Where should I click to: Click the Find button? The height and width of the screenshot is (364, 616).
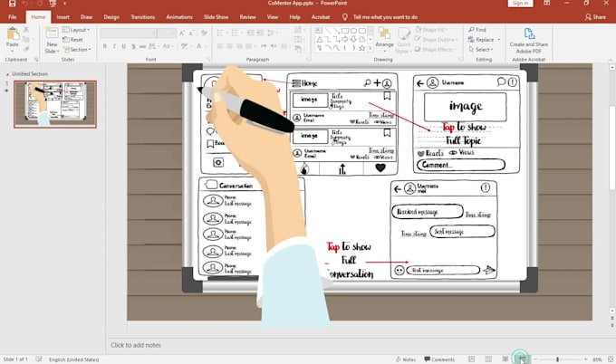click(477, 30)
